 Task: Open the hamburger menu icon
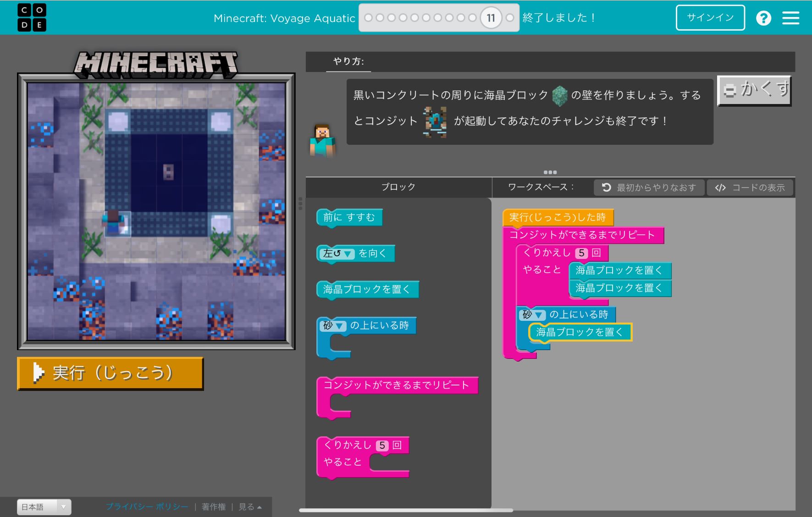790,18
